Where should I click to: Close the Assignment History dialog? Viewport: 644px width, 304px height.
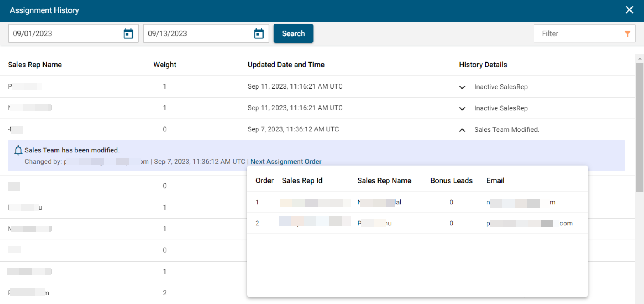tap(629, 10)
